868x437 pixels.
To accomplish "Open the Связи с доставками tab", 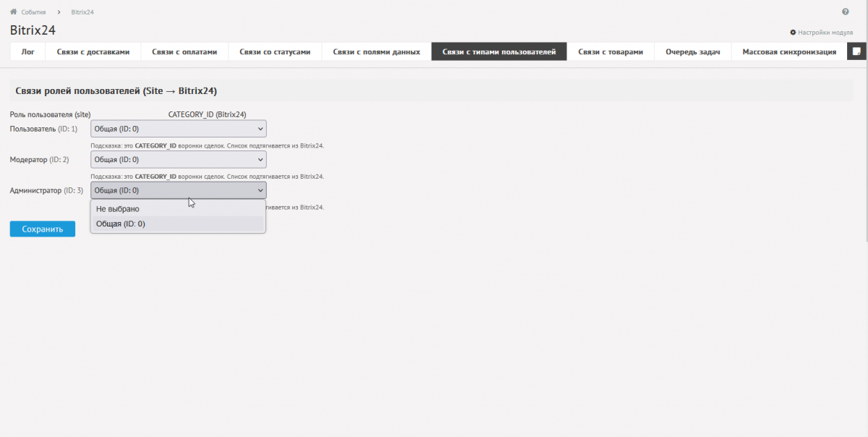I will [93, 51].
